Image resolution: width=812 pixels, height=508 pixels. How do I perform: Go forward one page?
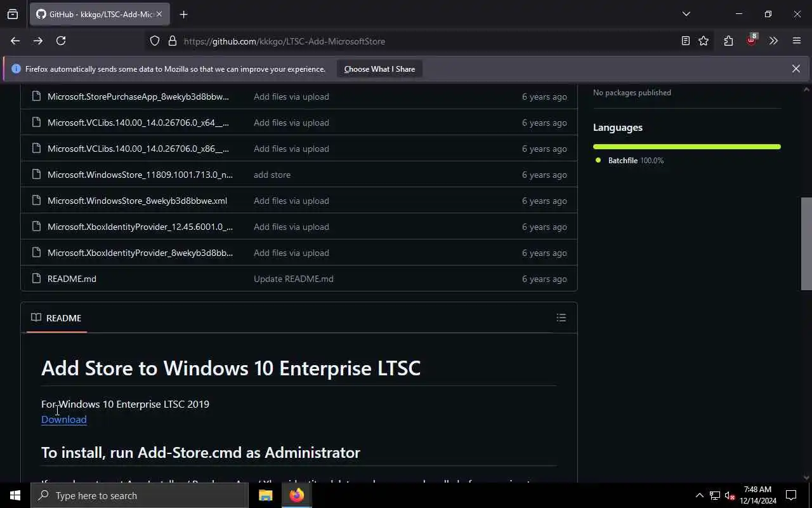[x=38, y=41]
